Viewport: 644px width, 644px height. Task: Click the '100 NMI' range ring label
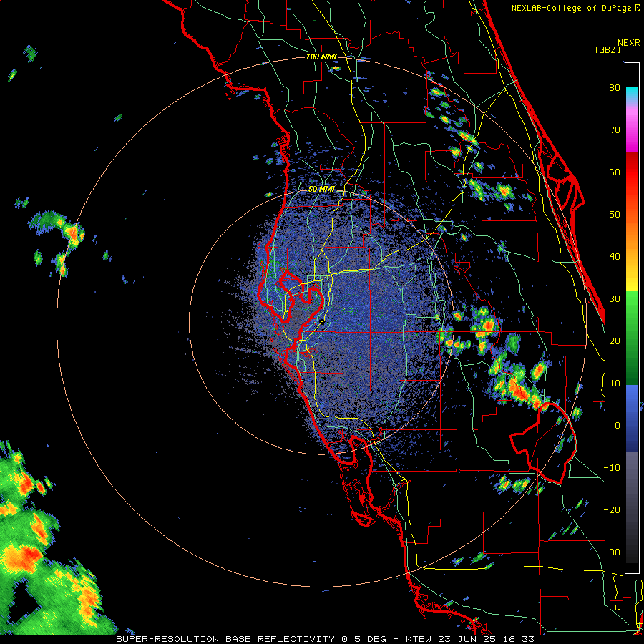pos(321,57)
